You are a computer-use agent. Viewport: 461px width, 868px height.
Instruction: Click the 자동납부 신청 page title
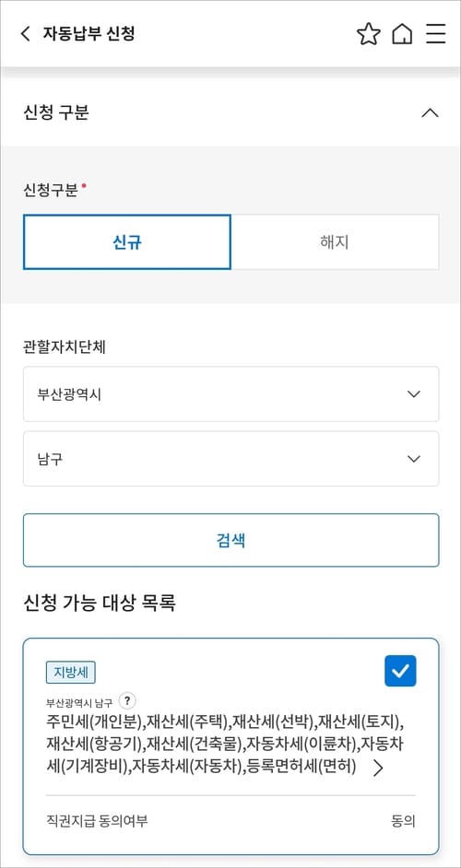pyautogui.click(x=89, y=34)
